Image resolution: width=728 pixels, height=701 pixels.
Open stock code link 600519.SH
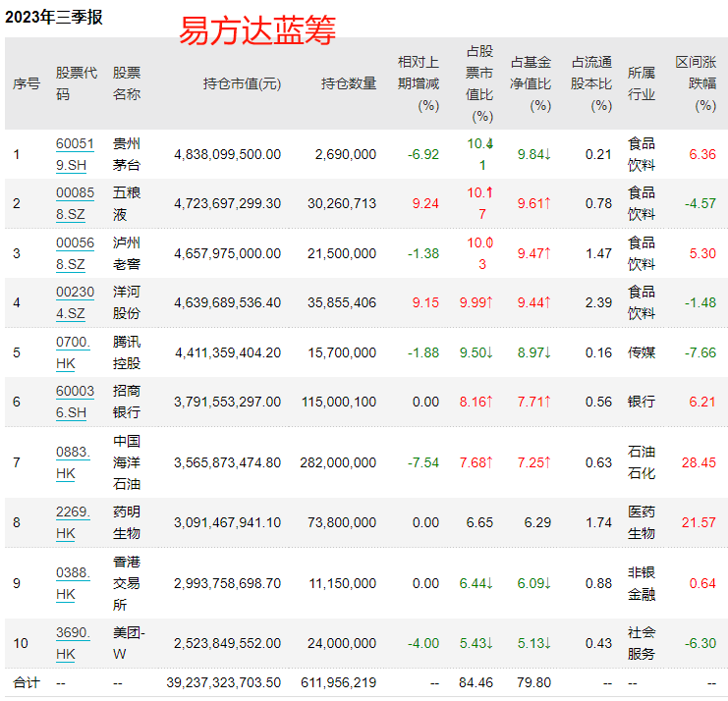click(75, 154)
